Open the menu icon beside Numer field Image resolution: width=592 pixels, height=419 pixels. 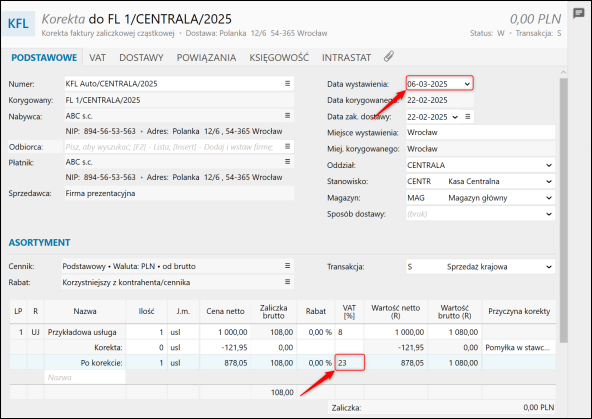[287, 83]
